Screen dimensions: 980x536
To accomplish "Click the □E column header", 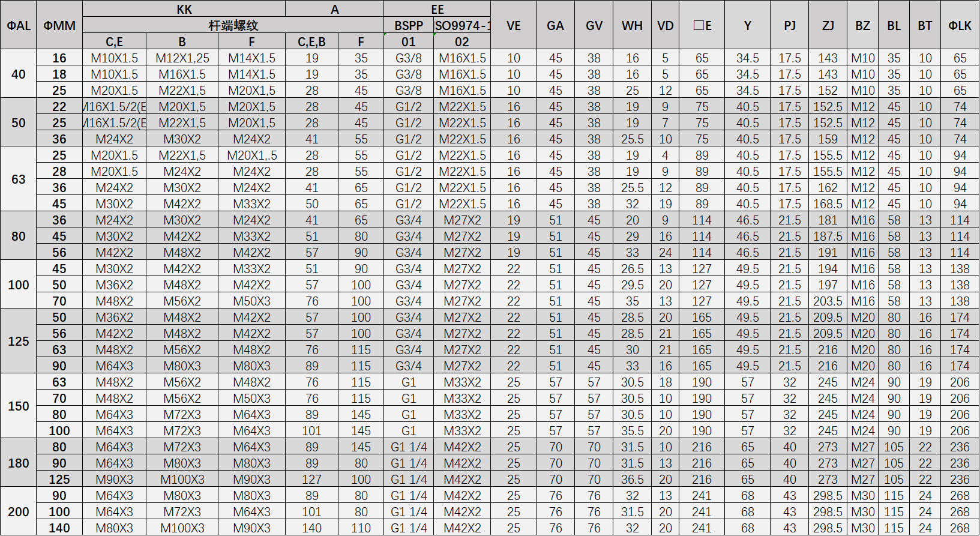I will pyautogui.click(x=702, y=25).
